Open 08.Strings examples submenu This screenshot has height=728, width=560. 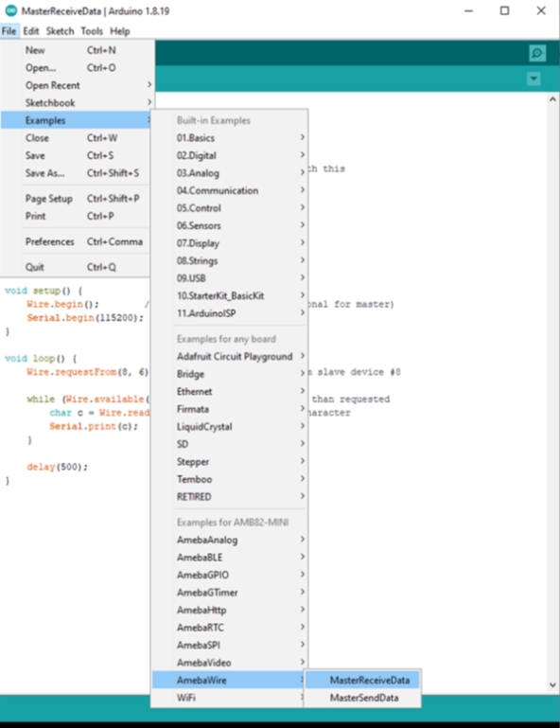coord(230,261)
